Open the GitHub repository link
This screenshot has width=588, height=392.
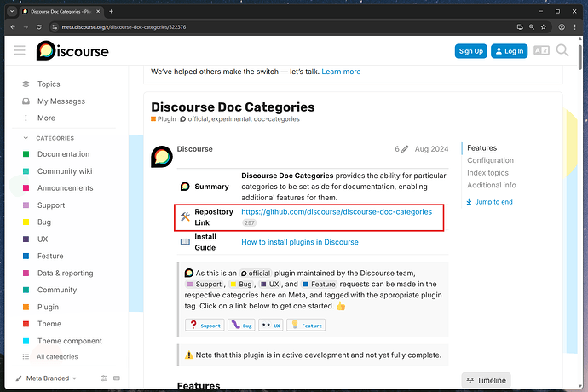[x=337, y=212]
